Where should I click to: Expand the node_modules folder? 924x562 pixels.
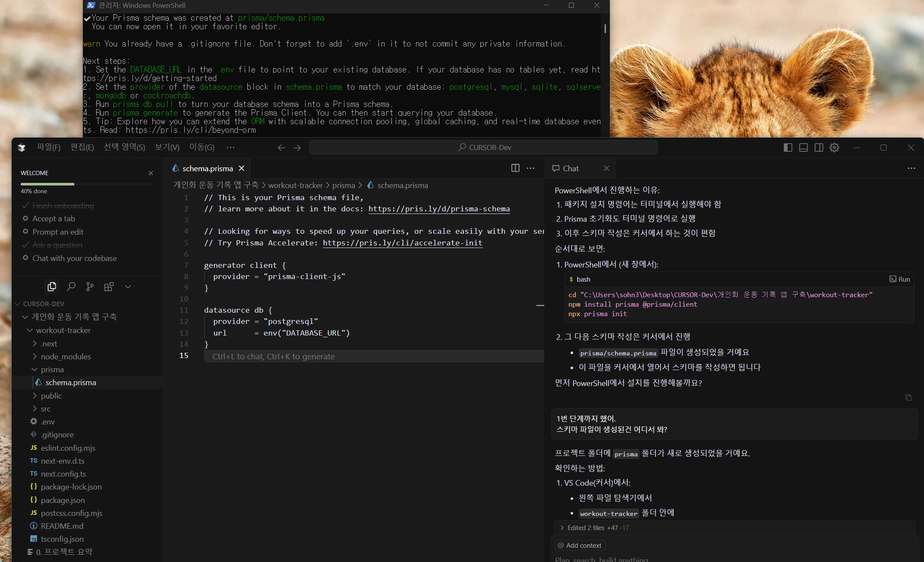coord(66,357)
